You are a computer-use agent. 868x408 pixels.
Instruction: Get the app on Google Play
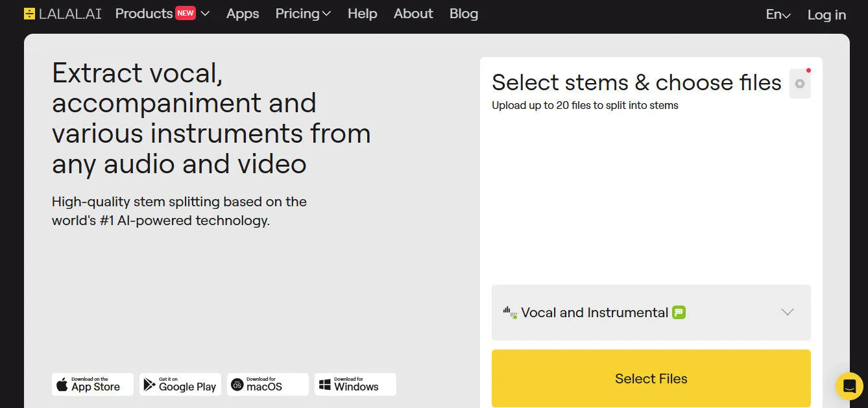coord(180,385)
